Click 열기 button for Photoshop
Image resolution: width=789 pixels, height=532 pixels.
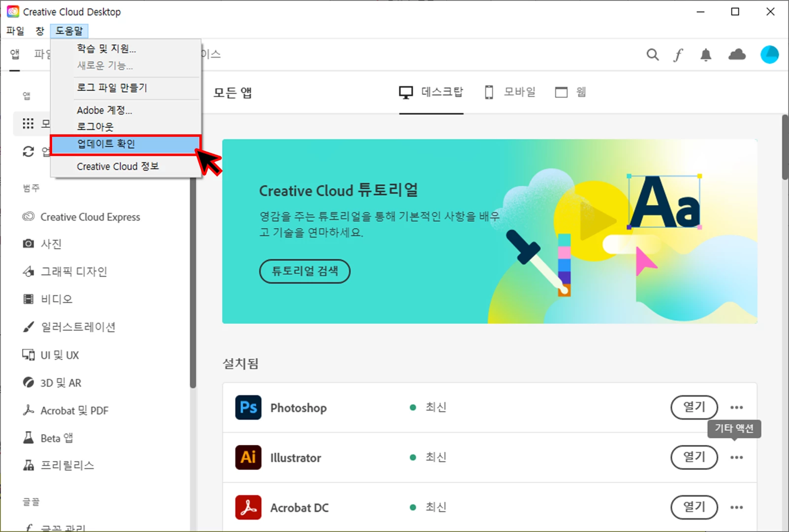694,407
